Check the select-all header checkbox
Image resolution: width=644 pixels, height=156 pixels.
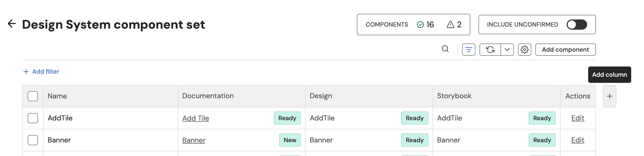[x=33, y=96]
